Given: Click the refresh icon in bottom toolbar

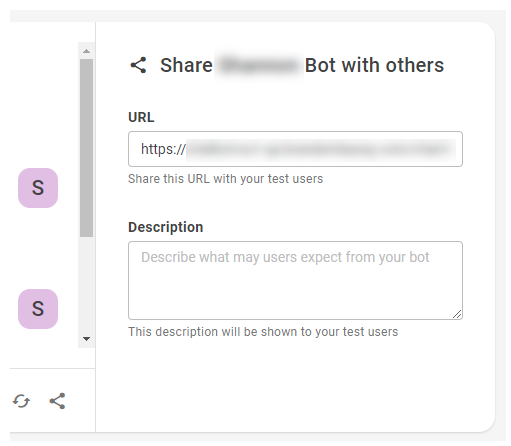Looking at the screenshot, I should click(x=21, y=401).
